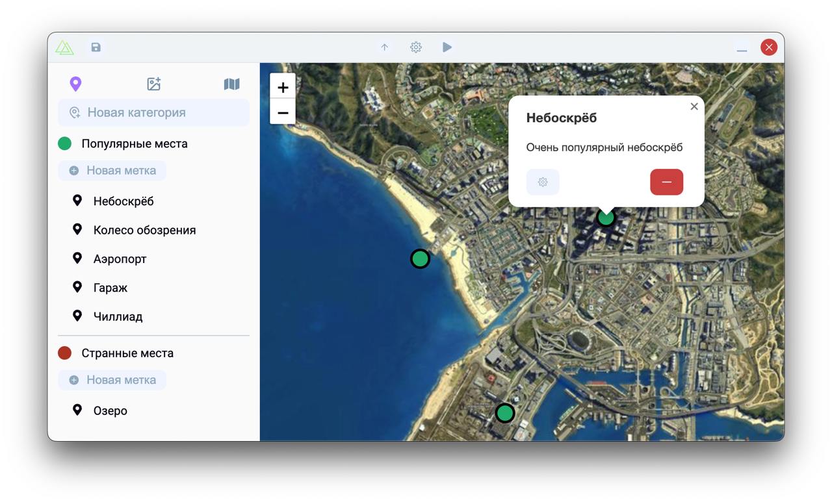Image resolution: width=832 pixels, height=504 pixels.
Task: Click red swatch of Странные места
Action: pos(64,353)
